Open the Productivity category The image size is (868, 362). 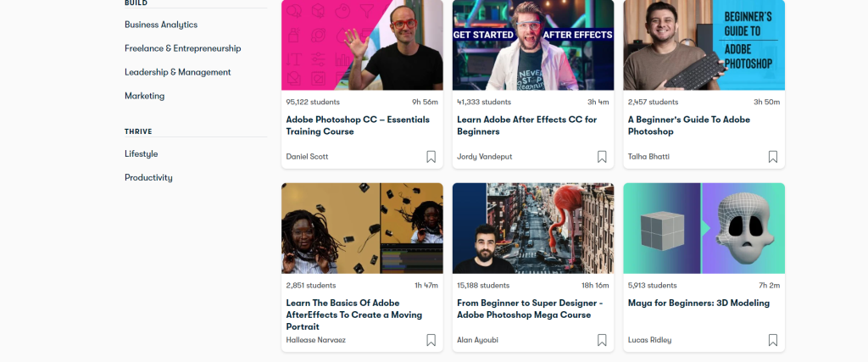pos(148,178)
